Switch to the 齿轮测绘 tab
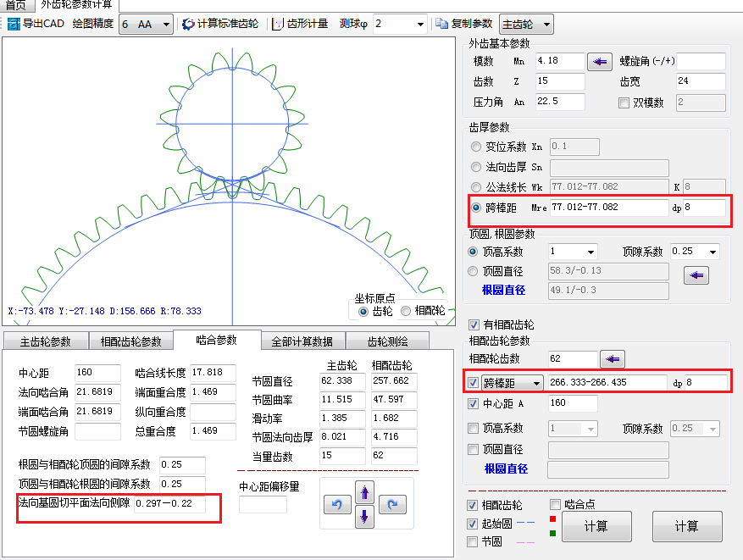743x560 pixels. 388,341
